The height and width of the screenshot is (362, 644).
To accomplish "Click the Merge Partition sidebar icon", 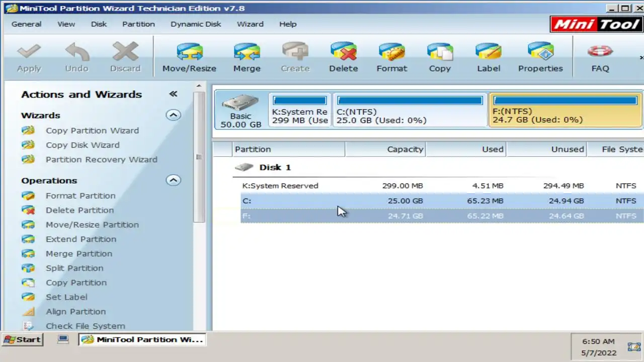I will (28, 254).
